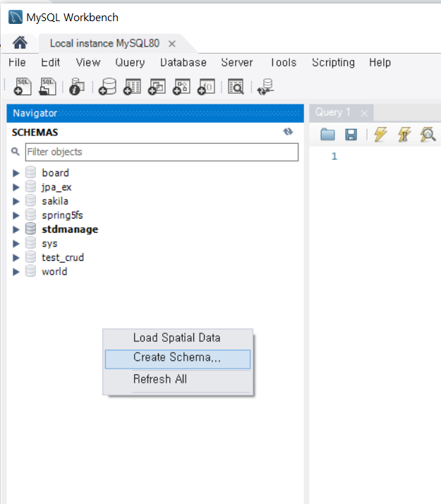The image size is (441, 504).
Task: Click the Navigator panel header
Action: point(155,113)
